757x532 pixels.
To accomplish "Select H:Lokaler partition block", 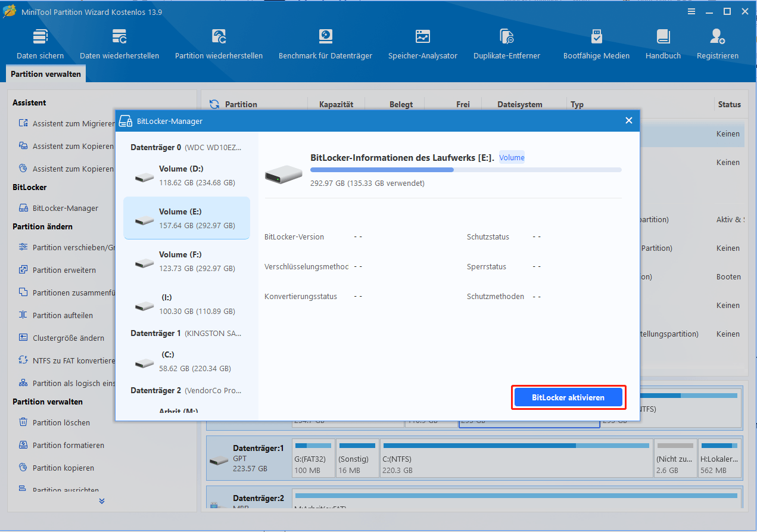I will pos(720,458).
